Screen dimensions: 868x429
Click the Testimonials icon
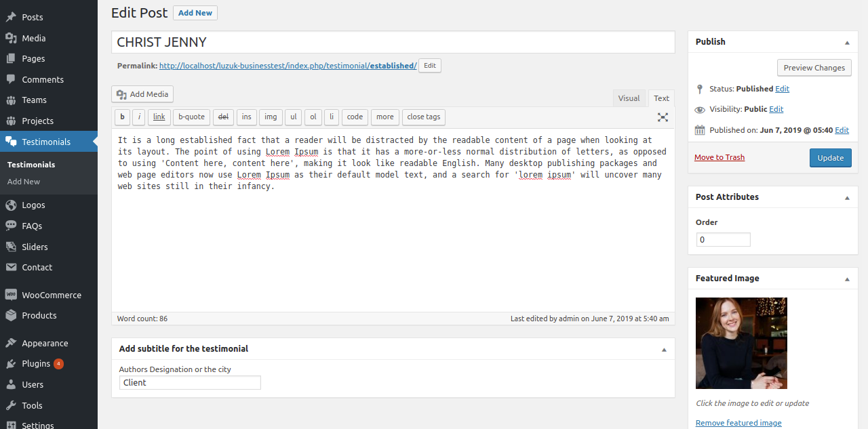11,142
